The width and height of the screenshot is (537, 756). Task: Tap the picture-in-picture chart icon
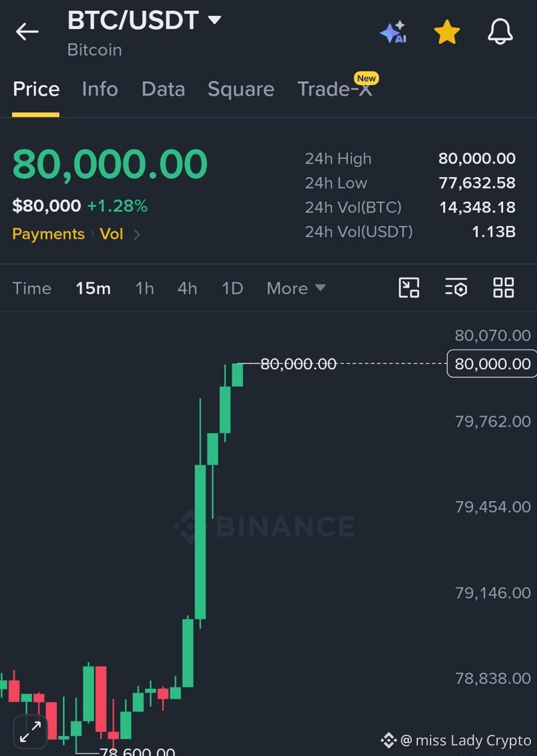(x=409, y=288)
